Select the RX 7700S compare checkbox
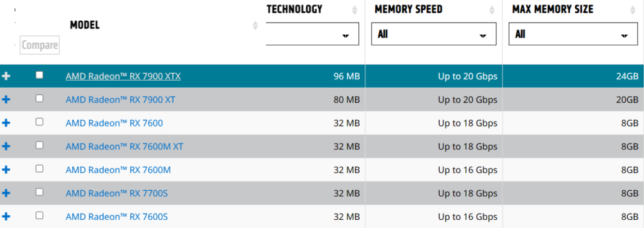 (40, 191)
